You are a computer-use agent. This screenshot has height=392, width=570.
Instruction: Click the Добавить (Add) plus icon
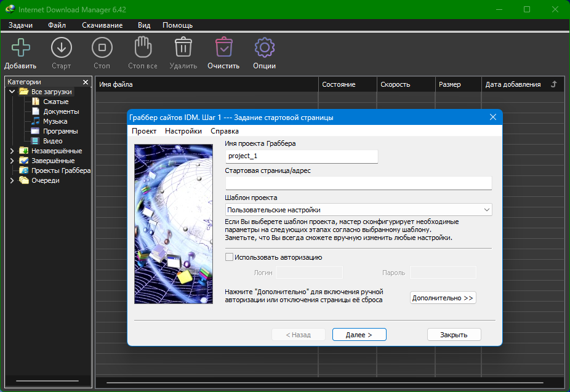click(21, 47)
